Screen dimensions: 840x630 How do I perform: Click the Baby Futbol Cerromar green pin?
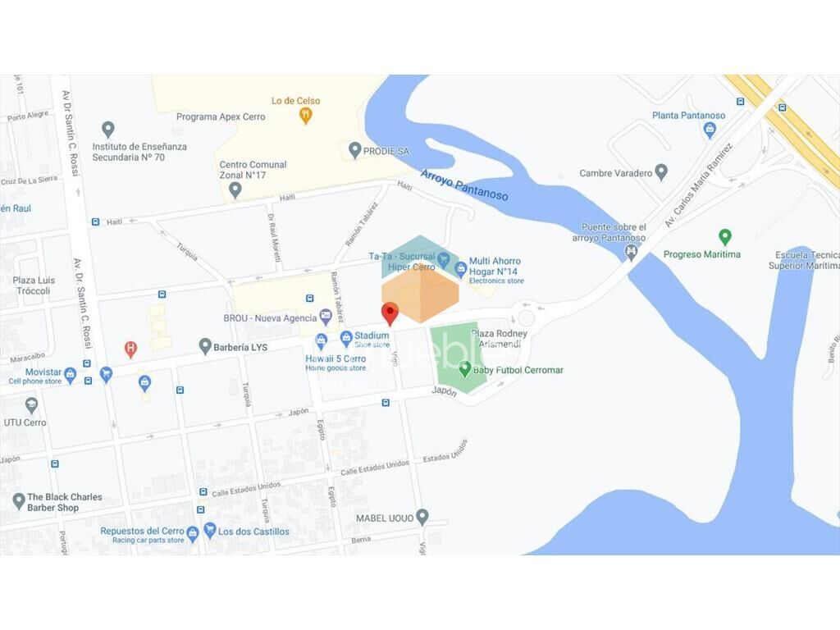(464, 368)
